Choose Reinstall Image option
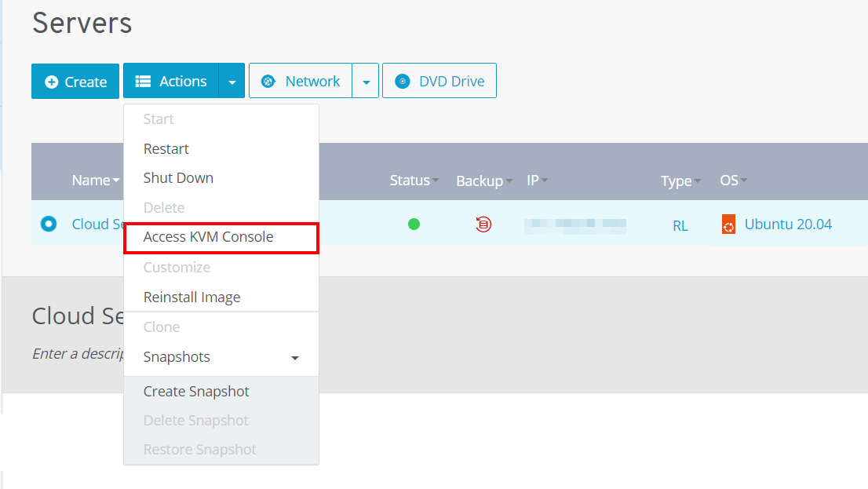 tap(221, 297)
